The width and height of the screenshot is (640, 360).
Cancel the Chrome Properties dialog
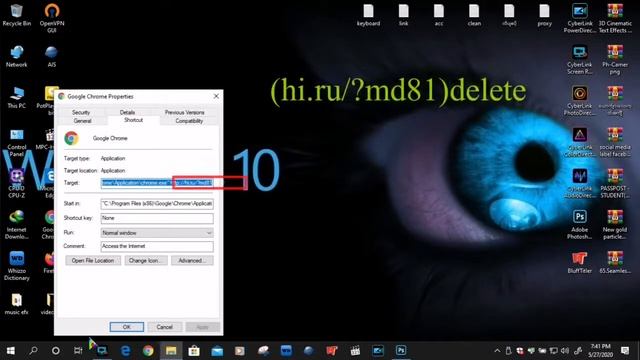(x=164, y=327)
